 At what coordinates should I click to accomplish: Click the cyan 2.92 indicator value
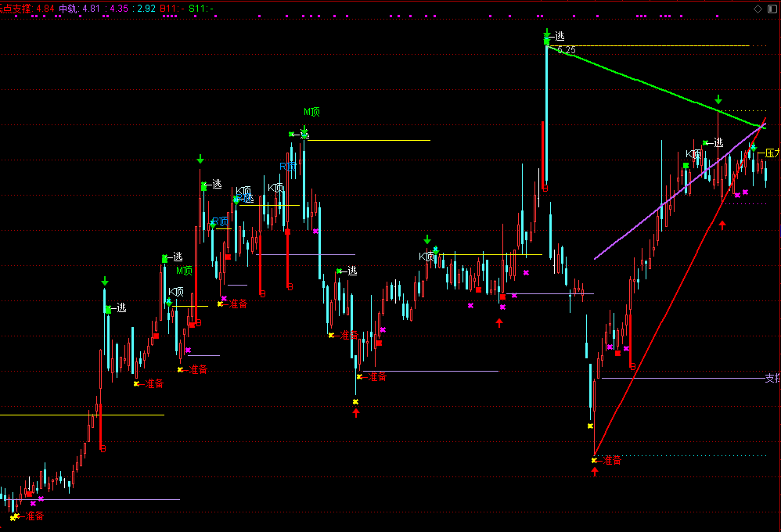pos(146,9)
